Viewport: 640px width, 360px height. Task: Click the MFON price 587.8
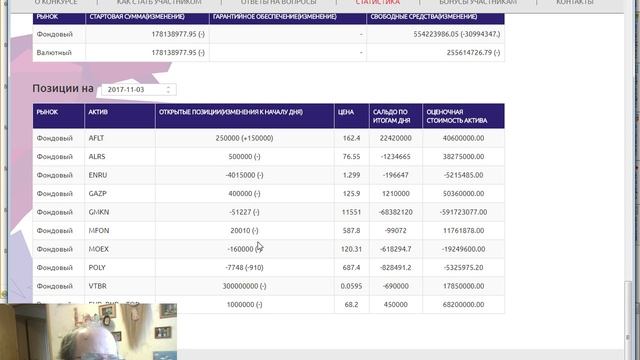click(351, 230)
